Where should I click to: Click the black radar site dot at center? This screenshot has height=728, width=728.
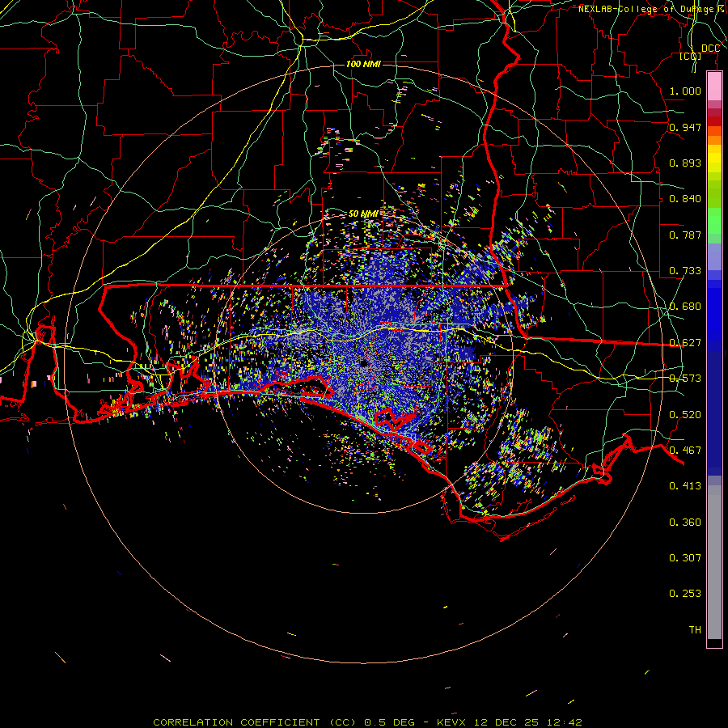364,363
